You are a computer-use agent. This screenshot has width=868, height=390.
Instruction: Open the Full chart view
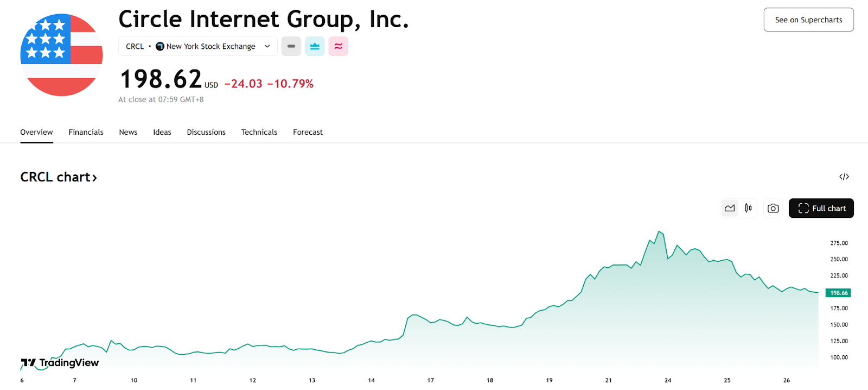tap(821, 209)
